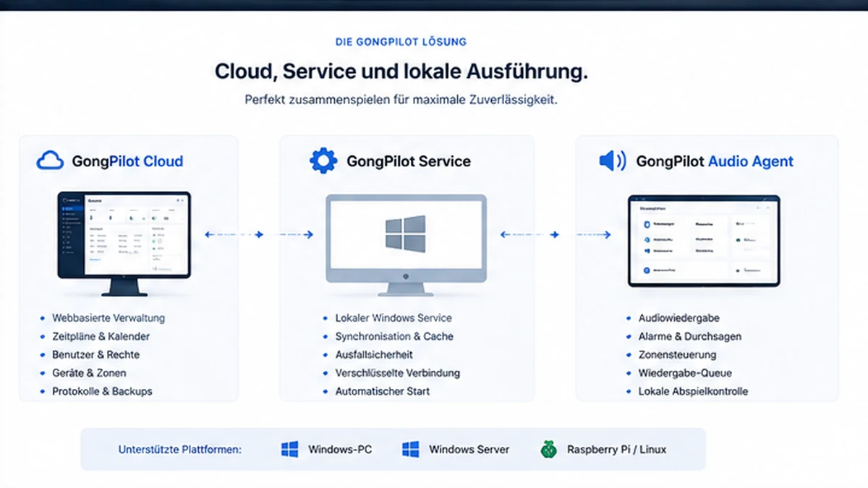Click the Unterstützte Plattformen label
The image size is (868, 488).
(179, 450)
